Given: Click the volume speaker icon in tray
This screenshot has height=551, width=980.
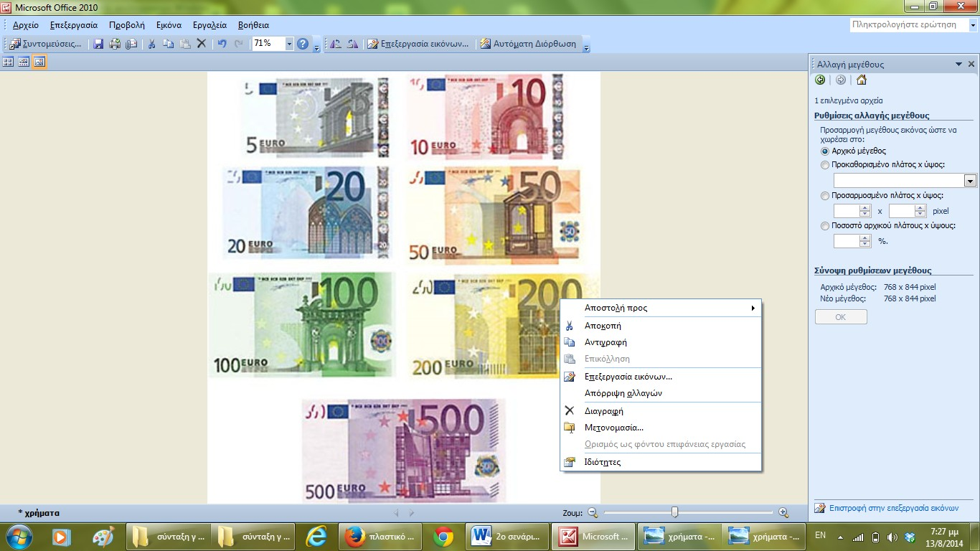Looking at the screenshot, I should pos(892,537).
